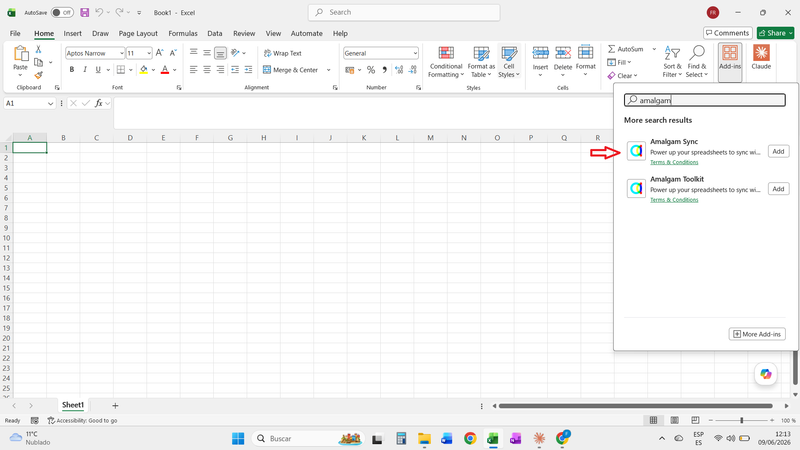
Task: Open the font size dropdown
Action: click(x=148, y=53)
